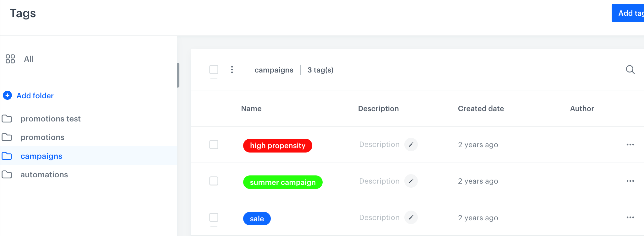Tick the summer campaign row checkbox
This screenshot has height=236, width=644.
click(214, 181)
